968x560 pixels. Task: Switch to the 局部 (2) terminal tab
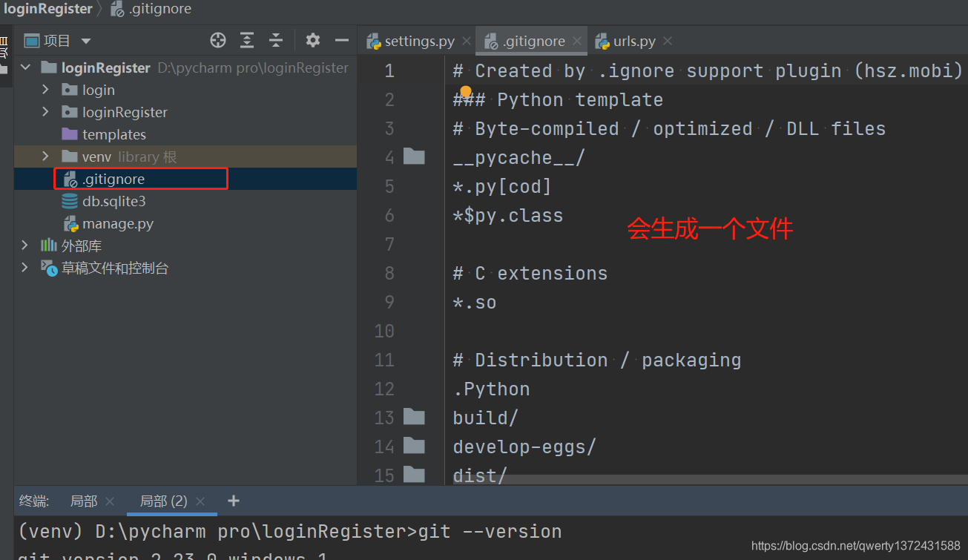point(164,501)
